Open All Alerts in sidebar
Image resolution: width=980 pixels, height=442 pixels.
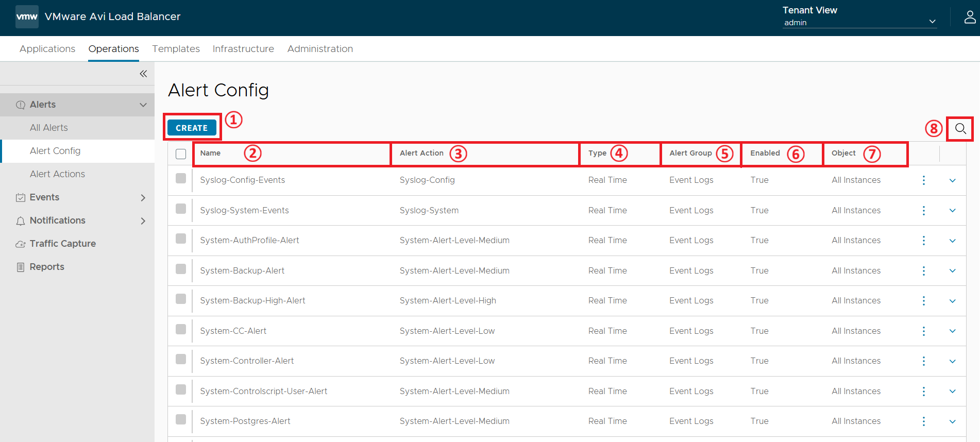[49, 128]
